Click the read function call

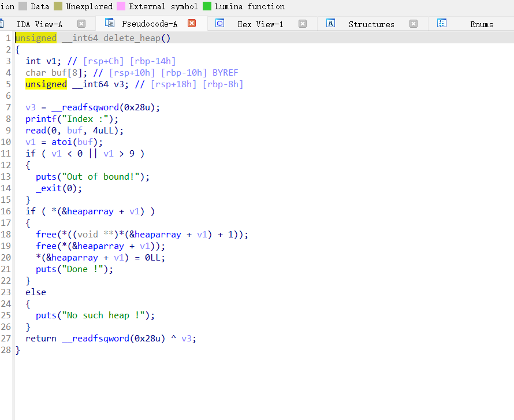coord(36,131)
